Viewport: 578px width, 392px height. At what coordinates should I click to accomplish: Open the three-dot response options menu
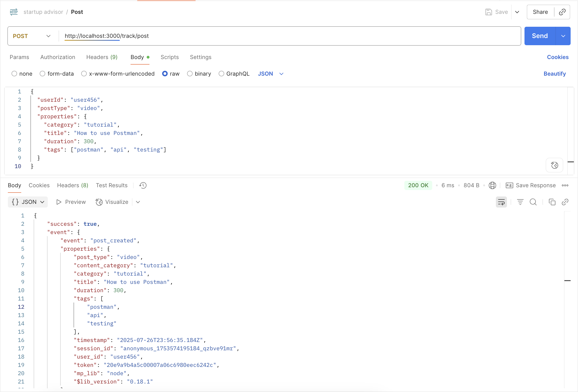(x=565, y=185)
